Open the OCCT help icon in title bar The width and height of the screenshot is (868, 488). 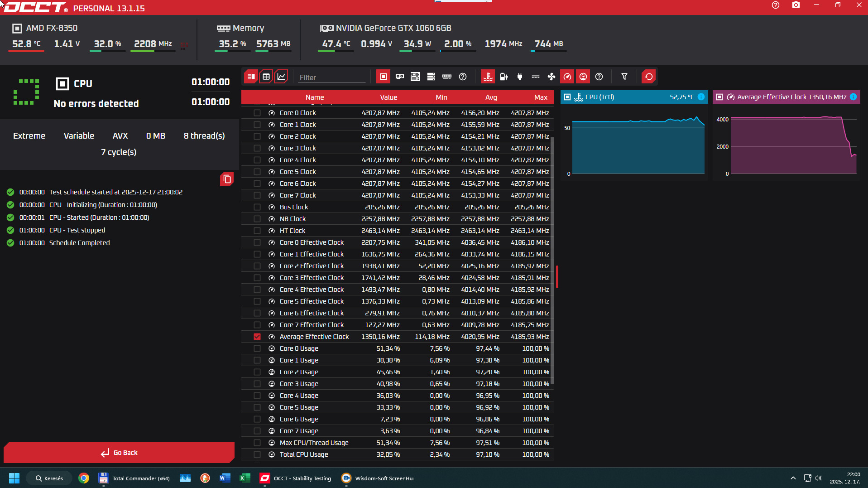(x=776, y=5)
